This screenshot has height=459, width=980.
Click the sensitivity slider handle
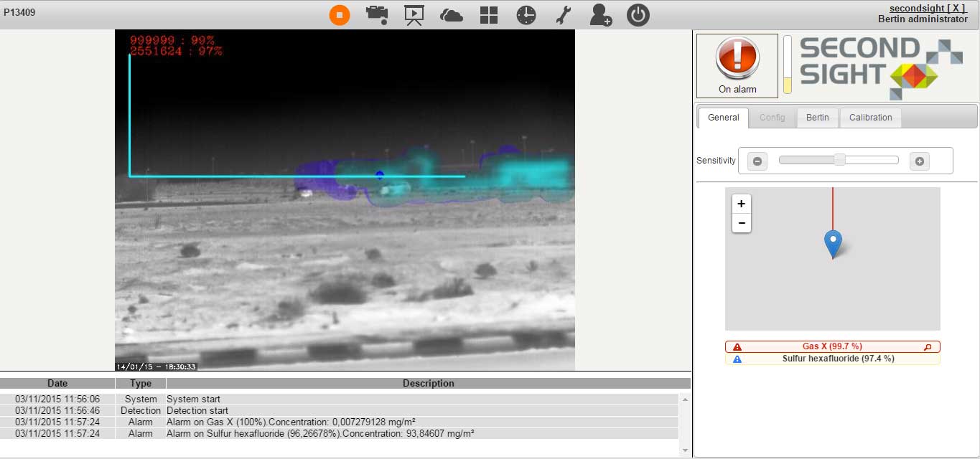[839, 160]
